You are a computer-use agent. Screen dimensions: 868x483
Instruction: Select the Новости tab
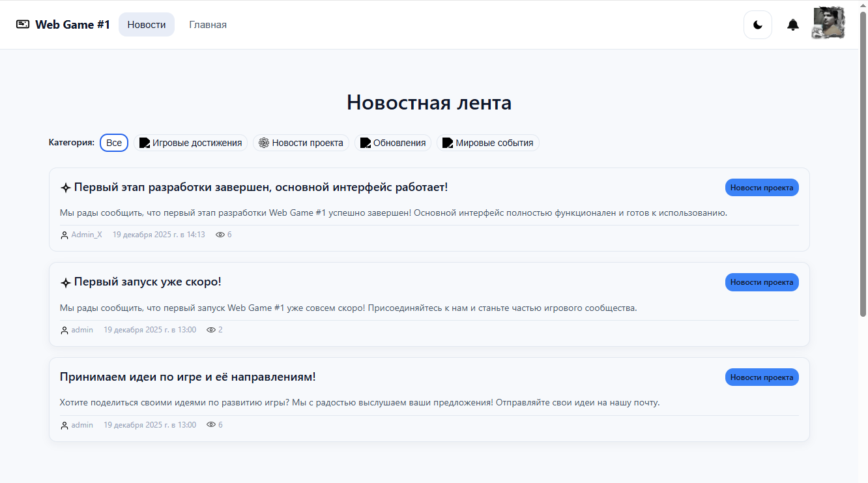pos(146,24)
